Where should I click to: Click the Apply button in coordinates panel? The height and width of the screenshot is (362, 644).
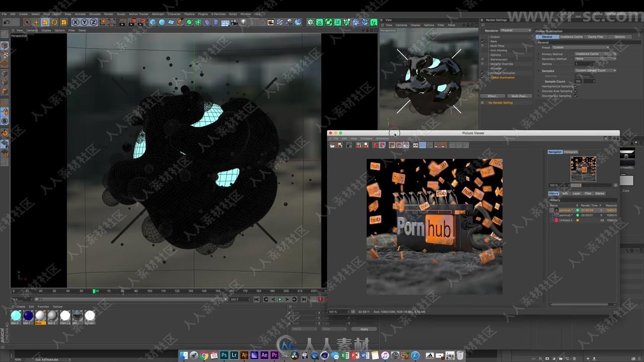pos(364,329)
